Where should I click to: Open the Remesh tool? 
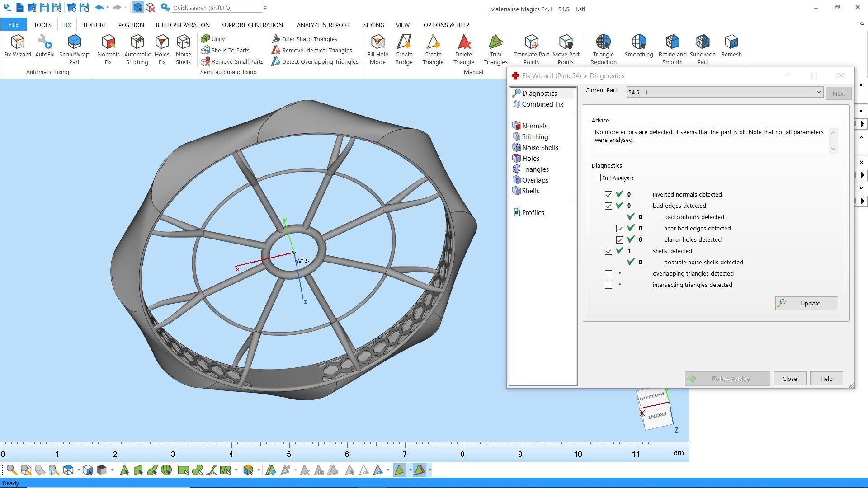click(731, 46)
